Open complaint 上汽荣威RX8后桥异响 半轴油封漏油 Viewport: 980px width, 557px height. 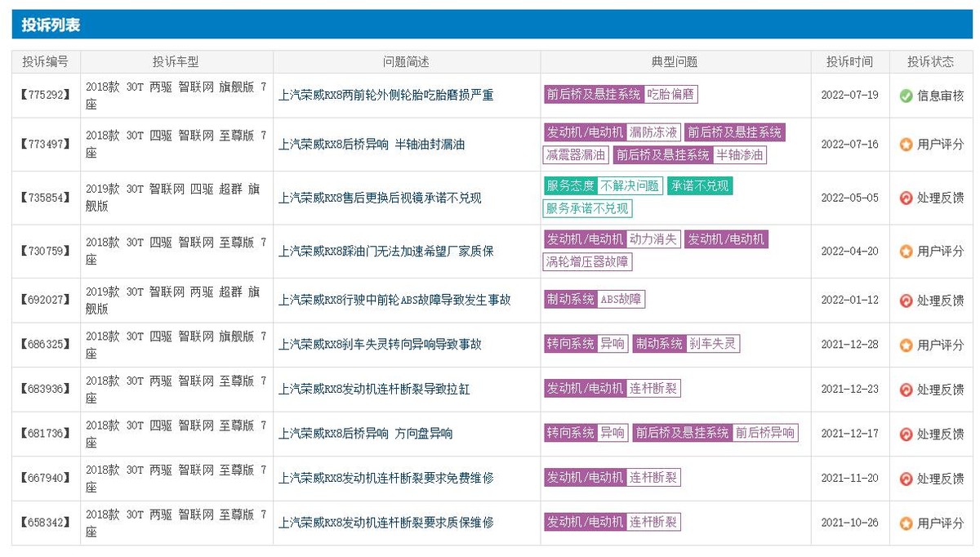click(372, 145)
